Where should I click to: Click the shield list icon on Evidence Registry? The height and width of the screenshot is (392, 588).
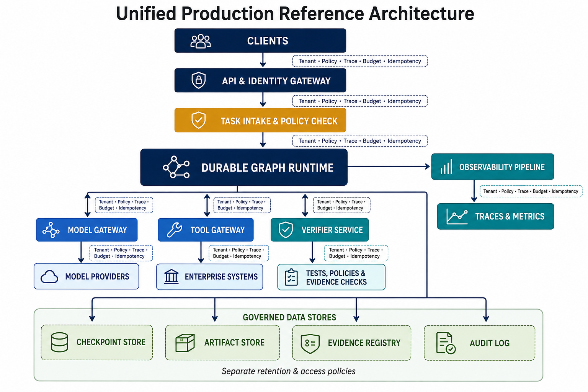tap(310, 343)
